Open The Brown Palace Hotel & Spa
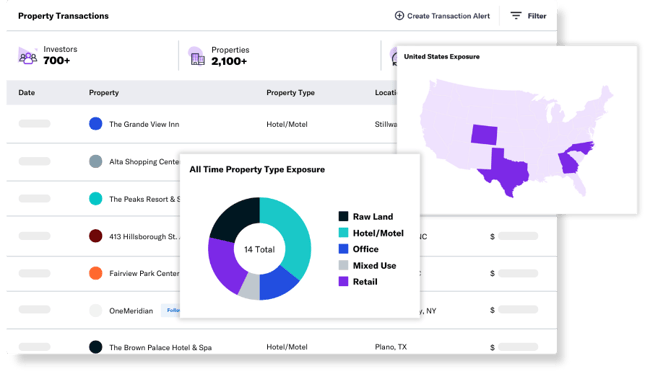 tap(160, 347)
